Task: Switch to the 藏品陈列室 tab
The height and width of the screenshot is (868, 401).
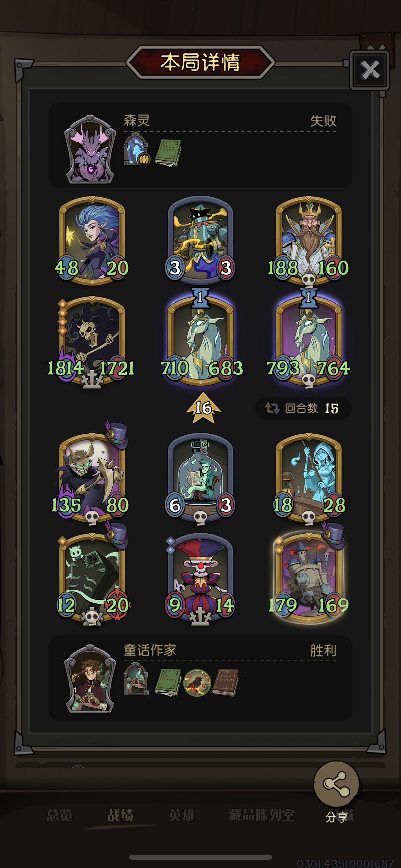Action: (x=262, y=815)
